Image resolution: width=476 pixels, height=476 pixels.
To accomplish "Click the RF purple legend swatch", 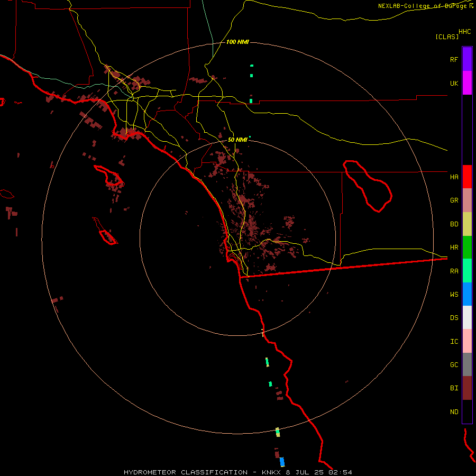I will pos(467,59).
